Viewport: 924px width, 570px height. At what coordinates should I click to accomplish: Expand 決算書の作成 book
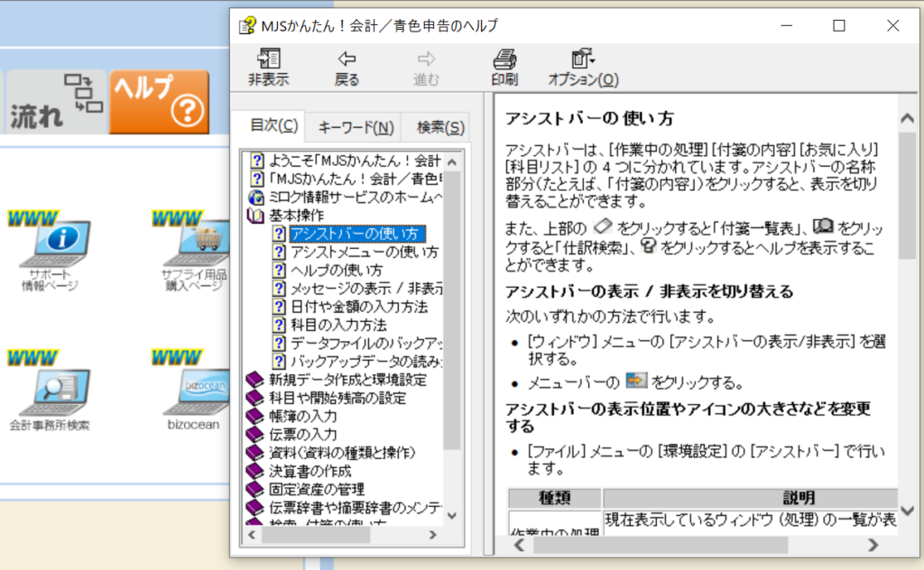pos(310,471)
